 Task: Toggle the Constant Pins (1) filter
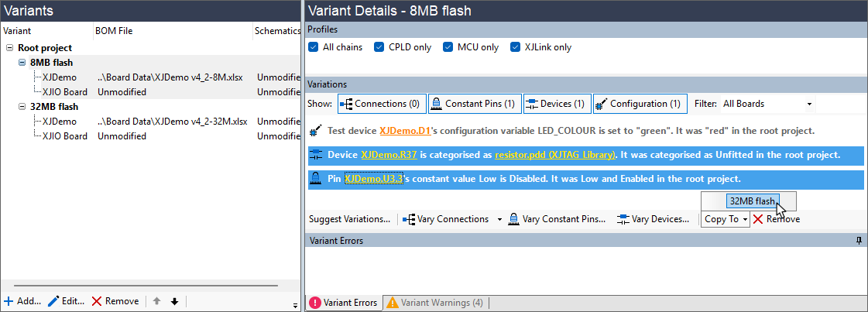coord(473,104)
